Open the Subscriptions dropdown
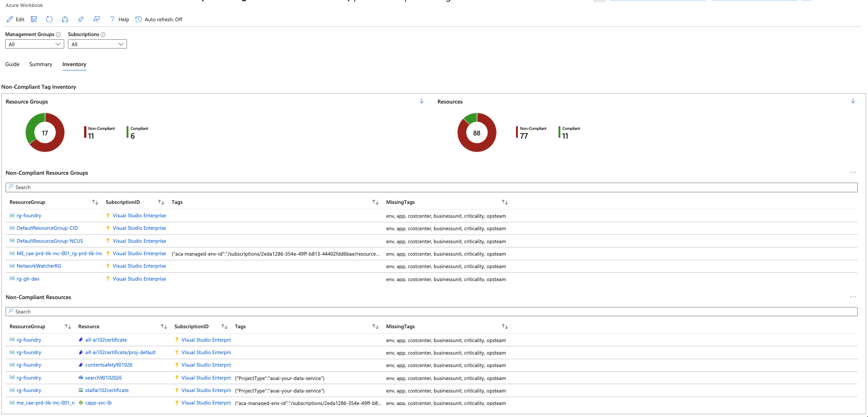 (x=97, y=44)
